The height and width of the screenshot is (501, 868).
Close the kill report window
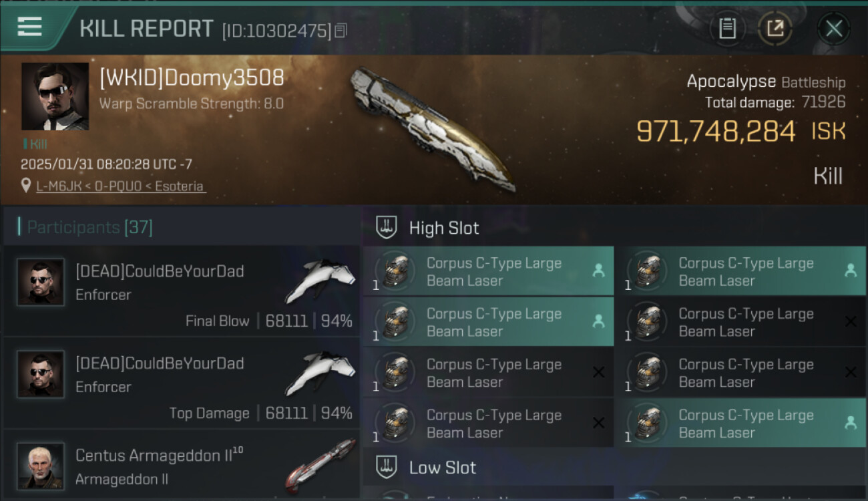click(833, 29)
